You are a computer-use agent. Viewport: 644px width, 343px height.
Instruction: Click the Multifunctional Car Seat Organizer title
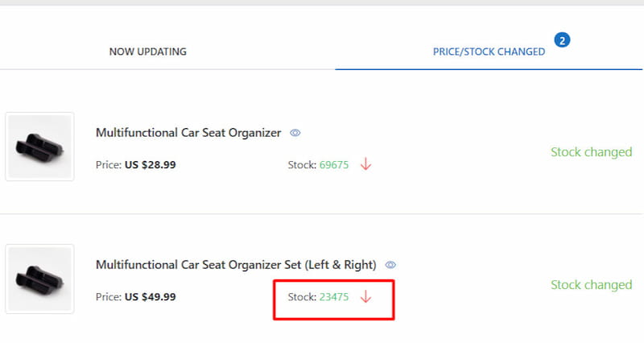(188, 133)
